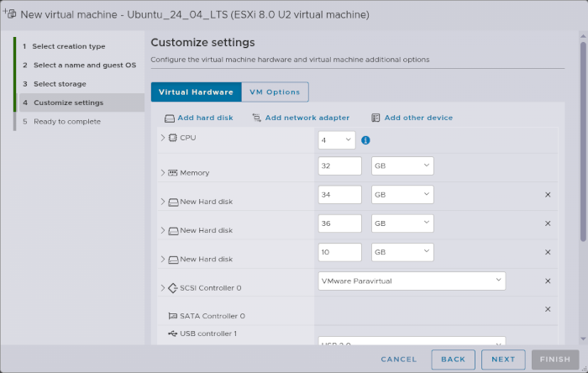Image resolution: width=588 pixels, height=373 pixels.
Task: Click the Add other device icon
Action: click(x=375, y=118)
